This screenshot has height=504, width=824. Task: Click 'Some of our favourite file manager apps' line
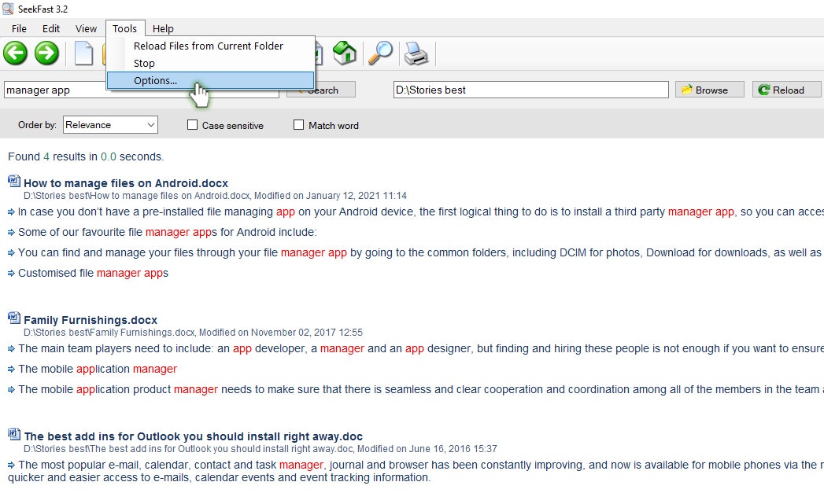click(167, 232)
